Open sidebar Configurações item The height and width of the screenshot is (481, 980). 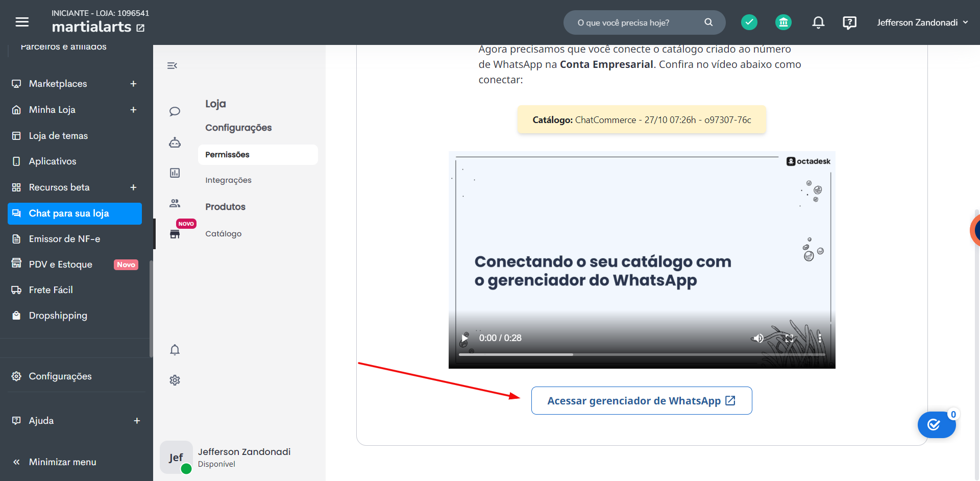75,376
